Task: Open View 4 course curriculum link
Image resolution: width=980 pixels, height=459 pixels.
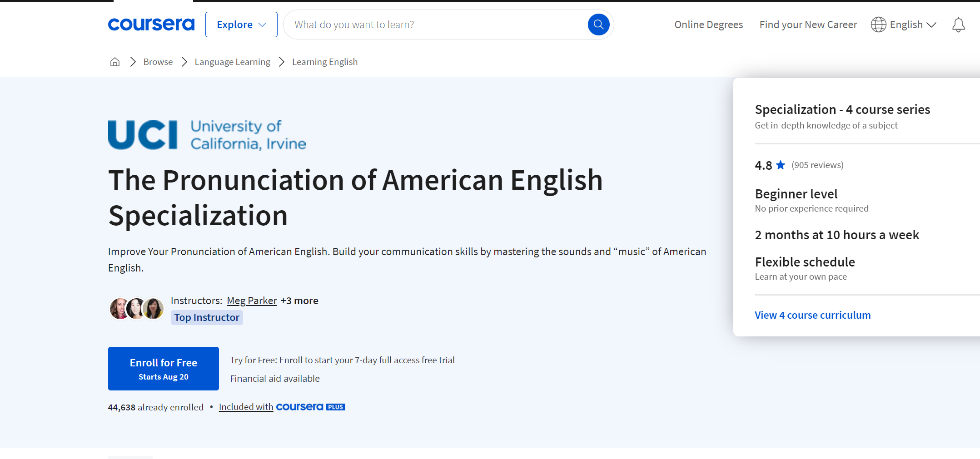Action: click(x=813, y=315)
